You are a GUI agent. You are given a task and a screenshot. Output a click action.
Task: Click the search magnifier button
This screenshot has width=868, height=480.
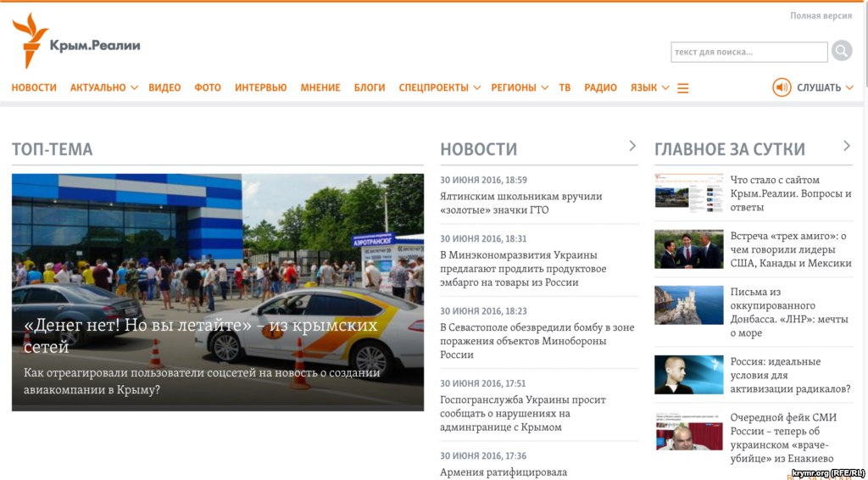pyautogui.click(x=842, y=52)
